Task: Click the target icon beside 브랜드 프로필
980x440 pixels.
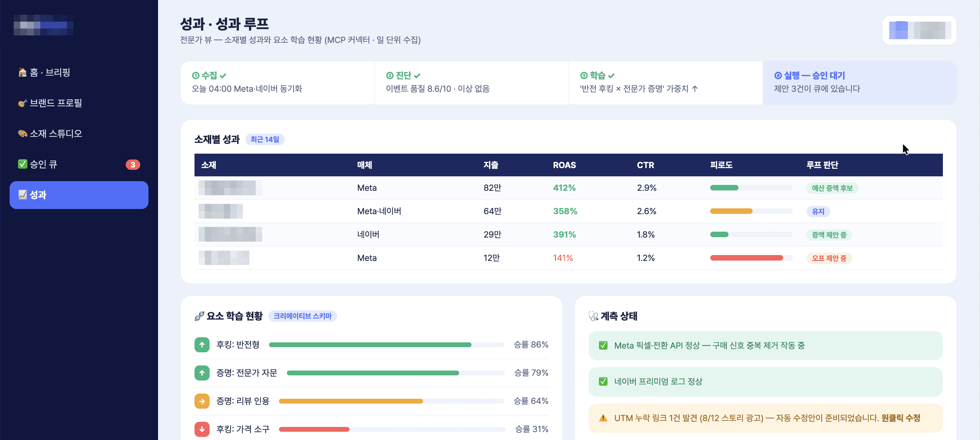Action: point(22,103)
